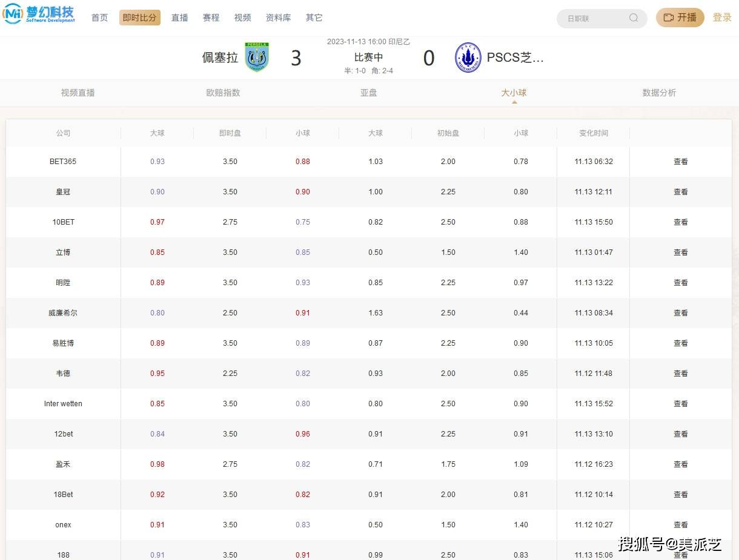This screenshot has width=739, height=560.
Task: Select the 赛程 navigation item
Action: 211,18
